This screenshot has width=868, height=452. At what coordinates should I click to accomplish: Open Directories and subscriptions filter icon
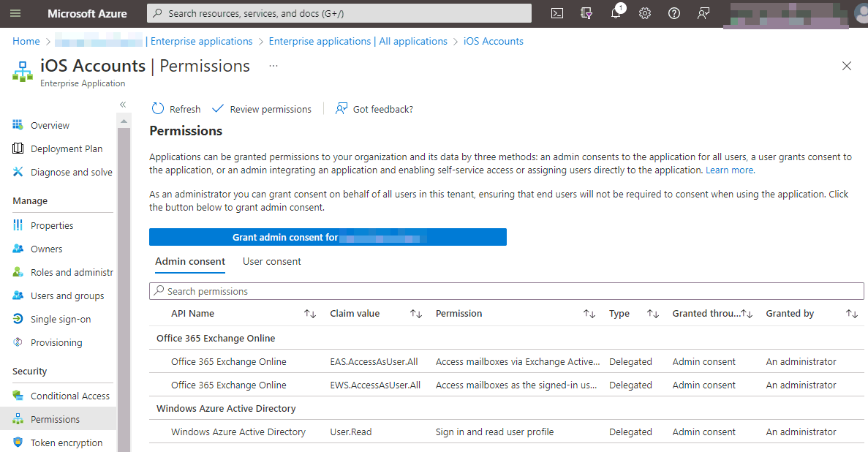pos(586,13)
